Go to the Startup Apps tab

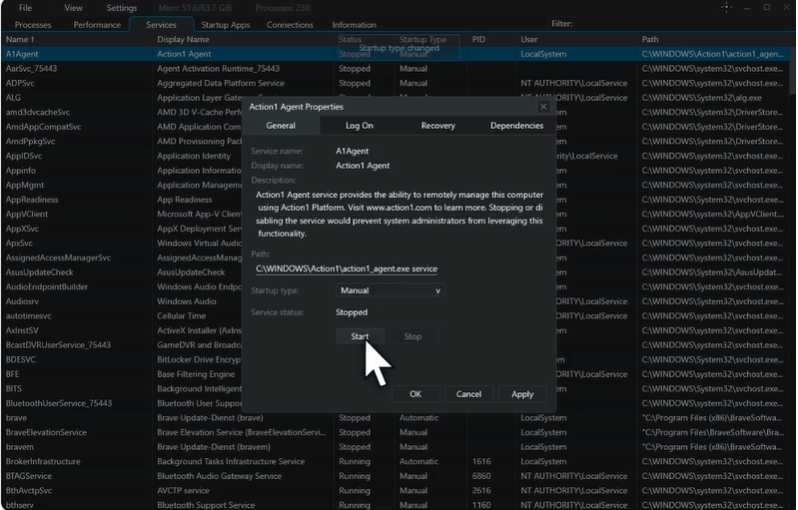point(225,24)
